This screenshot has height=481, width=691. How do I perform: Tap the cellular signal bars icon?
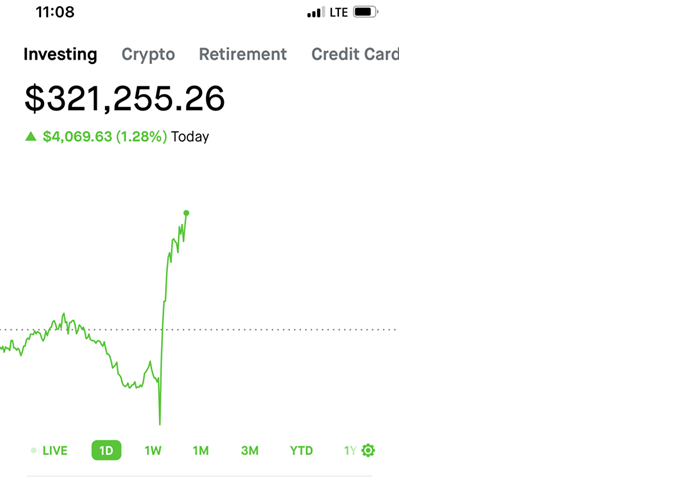click(x=316, y=12)
